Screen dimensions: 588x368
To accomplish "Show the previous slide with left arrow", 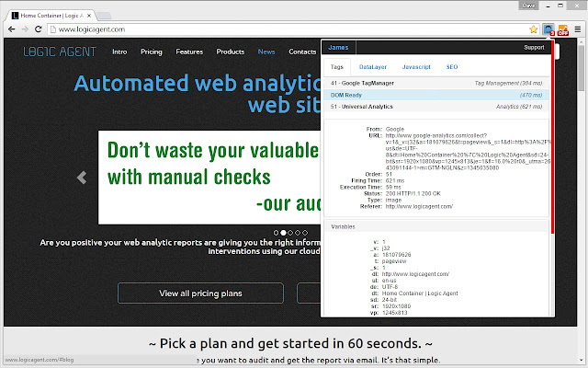I will tap(82, 178).
